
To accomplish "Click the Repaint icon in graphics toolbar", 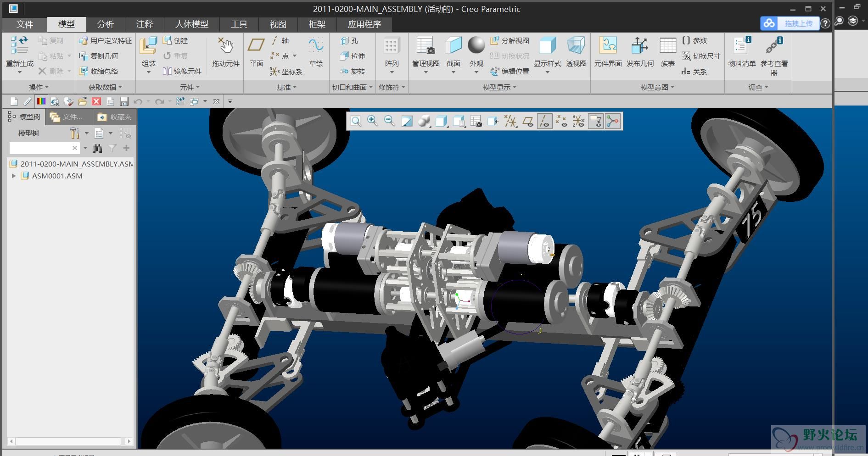I will (407, 121).
